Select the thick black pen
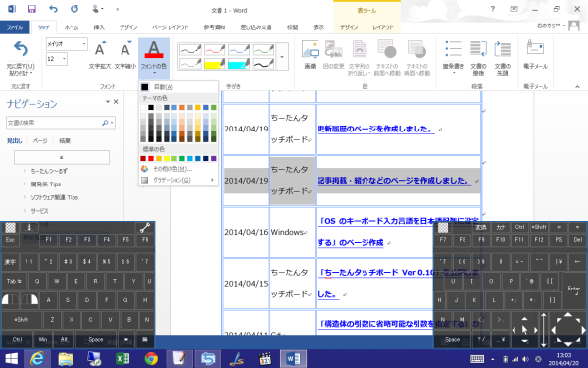The image size is (588, 368). [264, 64]
